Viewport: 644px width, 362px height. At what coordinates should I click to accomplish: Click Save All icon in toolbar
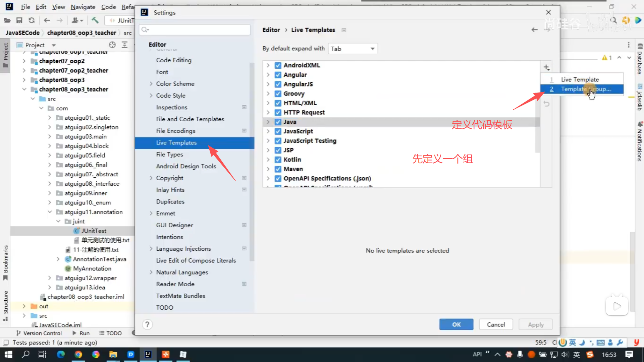[19, 20]
